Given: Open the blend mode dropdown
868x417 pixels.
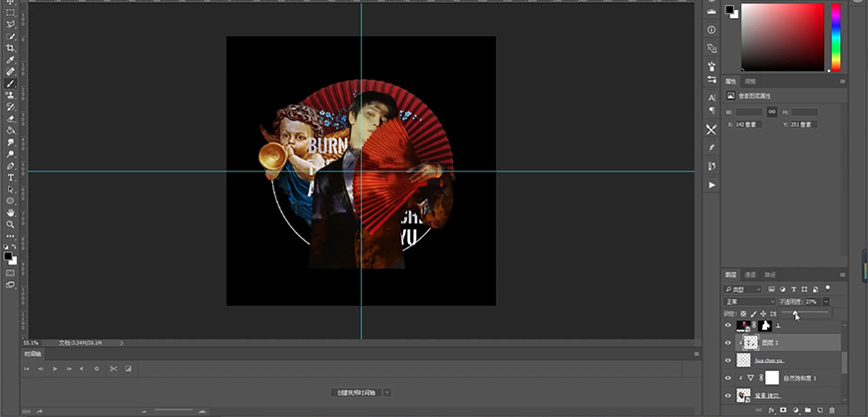Looking at the screenshot, I should (749, 302).
